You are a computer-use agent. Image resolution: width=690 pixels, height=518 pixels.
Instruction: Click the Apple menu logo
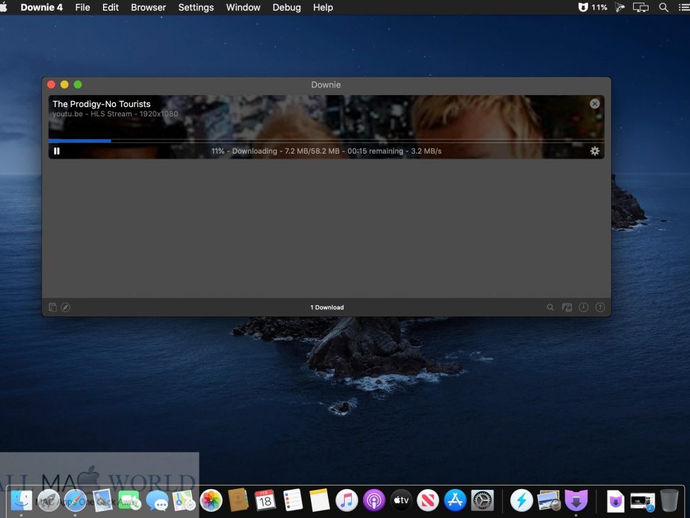[x=4, y=7]
